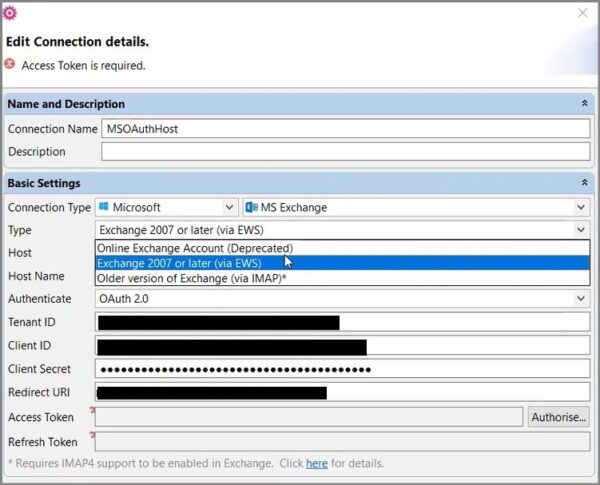
Task: Focus the Client Secret password field
Action: (345, 369)
